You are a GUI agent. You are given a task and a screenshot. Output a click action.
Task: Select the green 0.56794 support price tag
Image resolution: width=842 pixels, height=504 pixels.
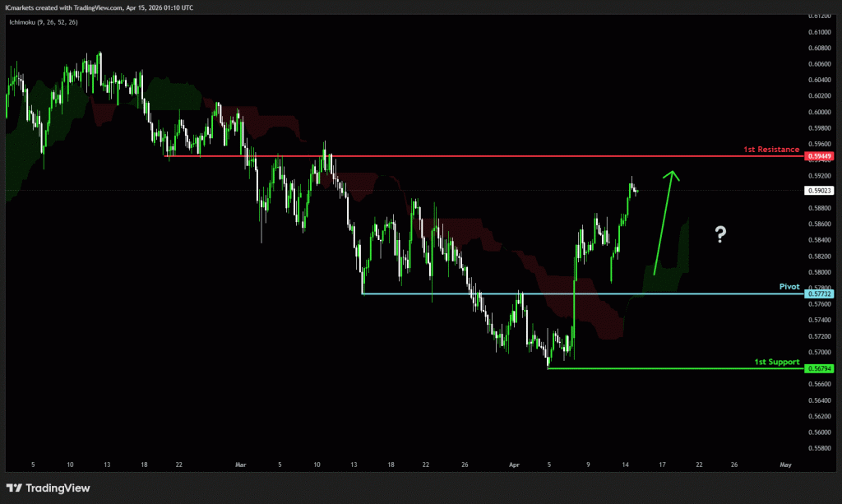[x=820, y=368]
